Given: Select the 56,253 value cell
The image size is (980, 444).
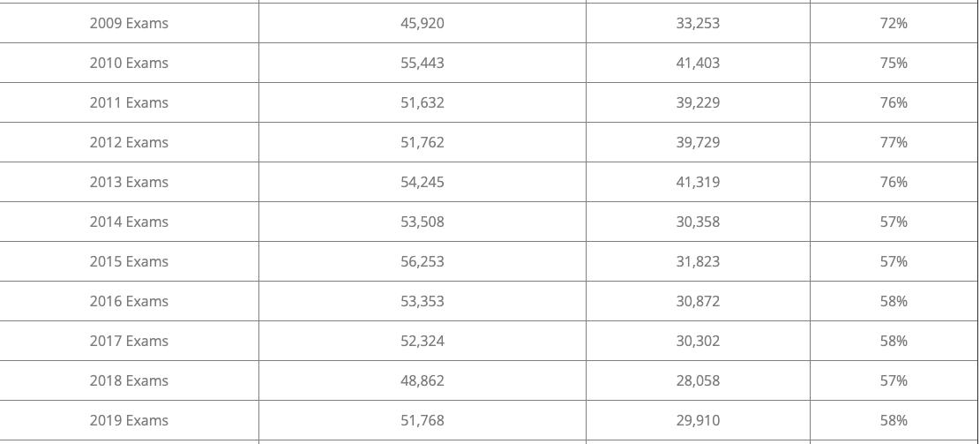Looking at the screenshot, I should [423, 261].
